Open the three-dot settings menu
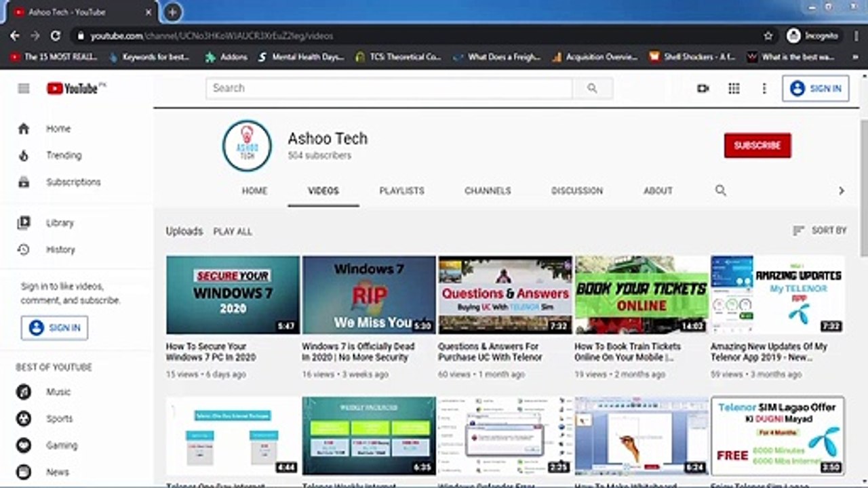The width and height of the screenshot is (868, 488). (x=764, y=88)
